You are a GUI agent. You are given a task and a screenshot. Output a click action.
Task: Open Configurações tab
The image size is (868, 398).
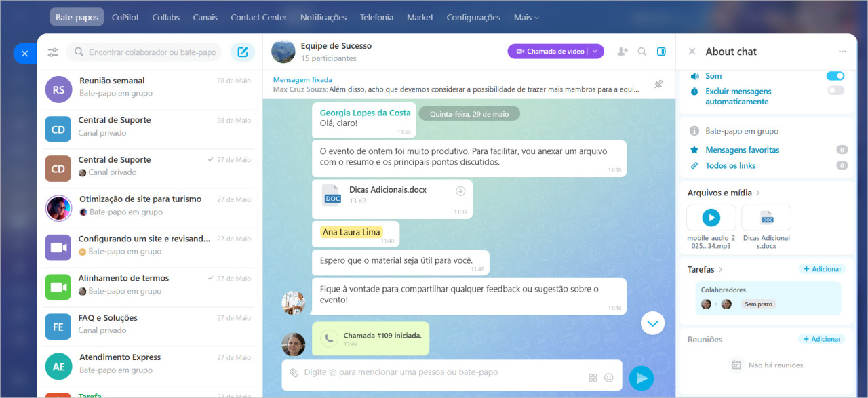(473, 17)
